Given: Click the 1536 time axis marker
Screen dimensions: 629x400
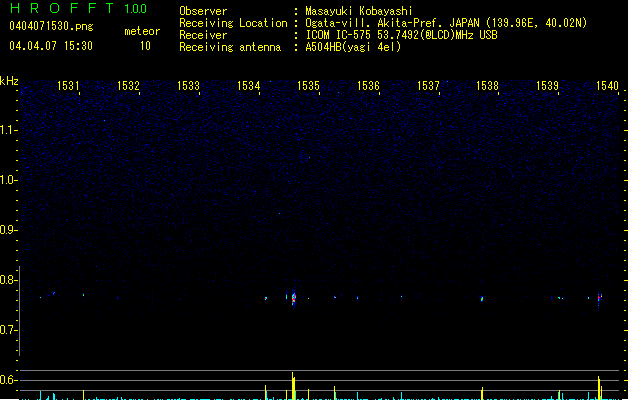Looking at the screenshot, I should [368, 86].
